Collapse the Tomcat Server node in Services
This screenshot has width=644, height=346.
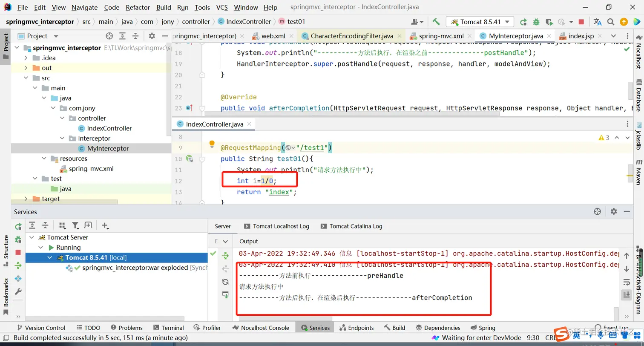point(32,237)
